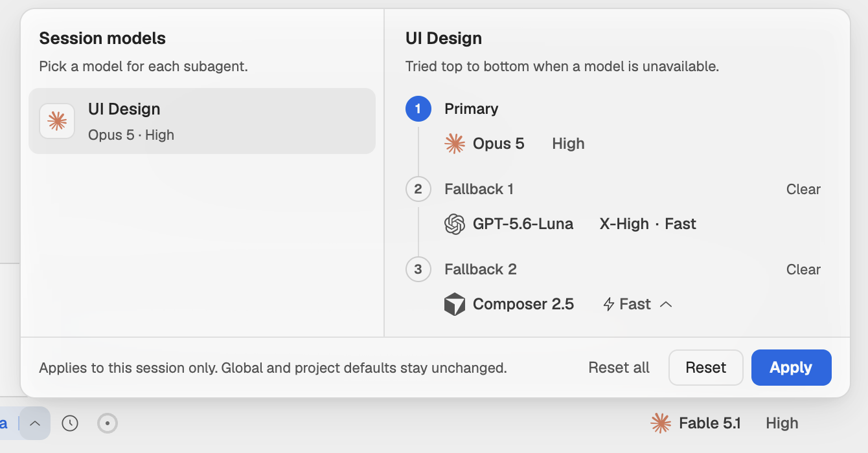The image size is (868, 453).
Task: Click the "UI Design" heading in the right pane
Action: coord(444,38)
